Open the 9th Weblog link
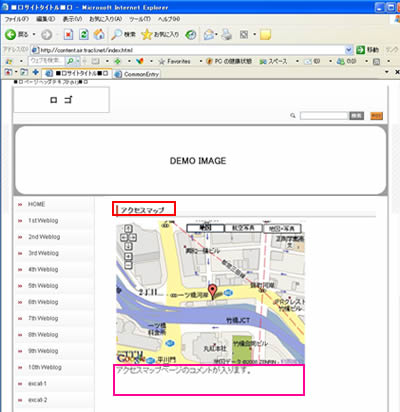The image size is (400, 412). point(43,351)
